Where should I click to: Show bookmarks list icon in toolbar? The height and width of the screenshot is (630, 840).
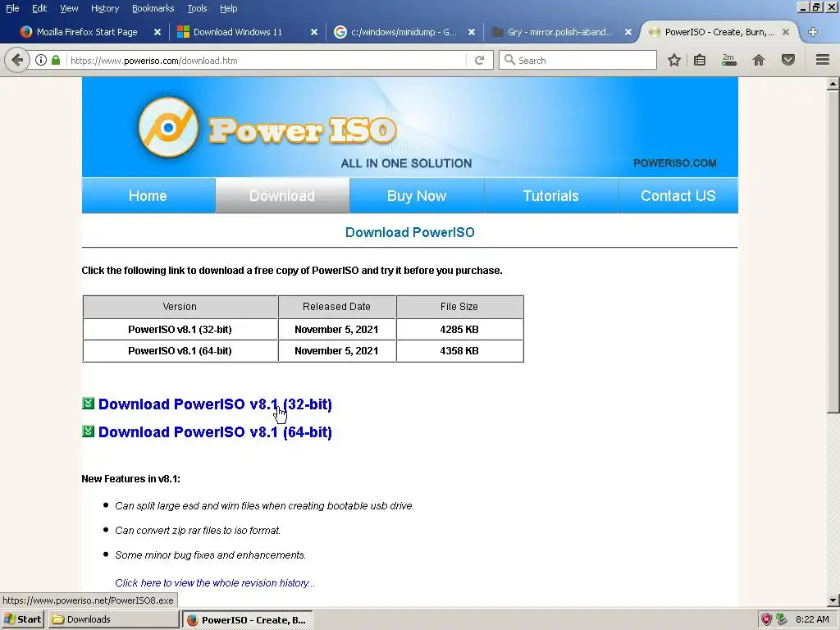pyautogui.click(x=700, y=60)
